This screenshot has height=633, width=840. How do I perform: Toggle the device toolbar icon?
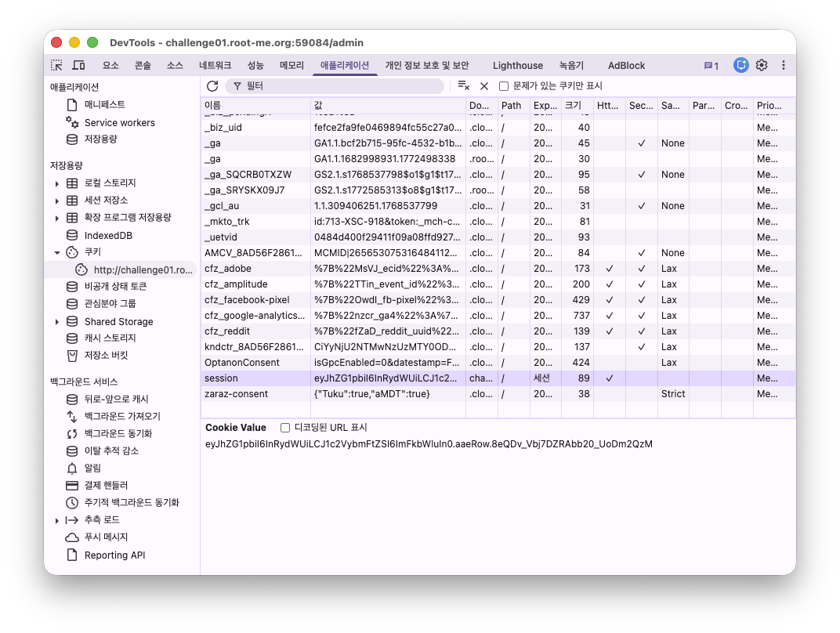coord(78,65)
